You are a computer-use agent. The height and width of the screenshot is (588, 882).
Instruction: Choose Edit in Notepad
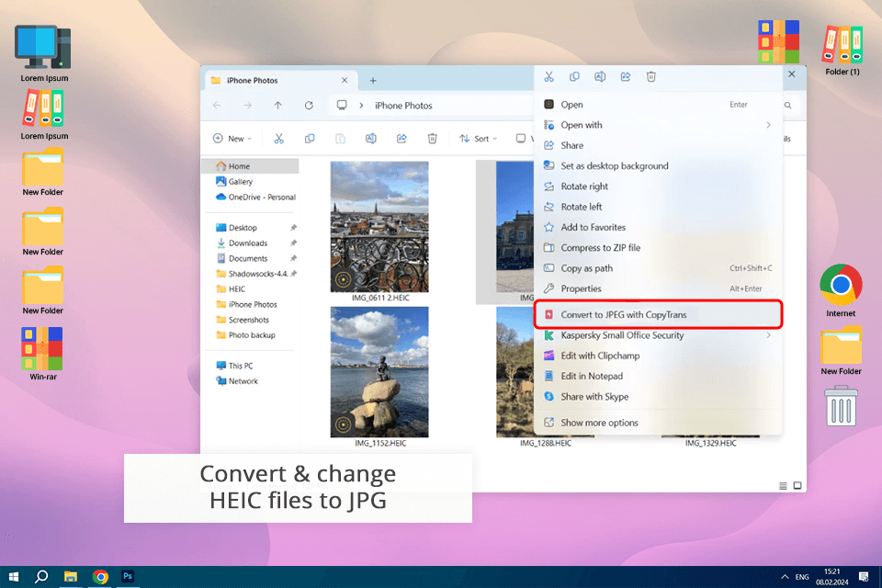point(658,376)
